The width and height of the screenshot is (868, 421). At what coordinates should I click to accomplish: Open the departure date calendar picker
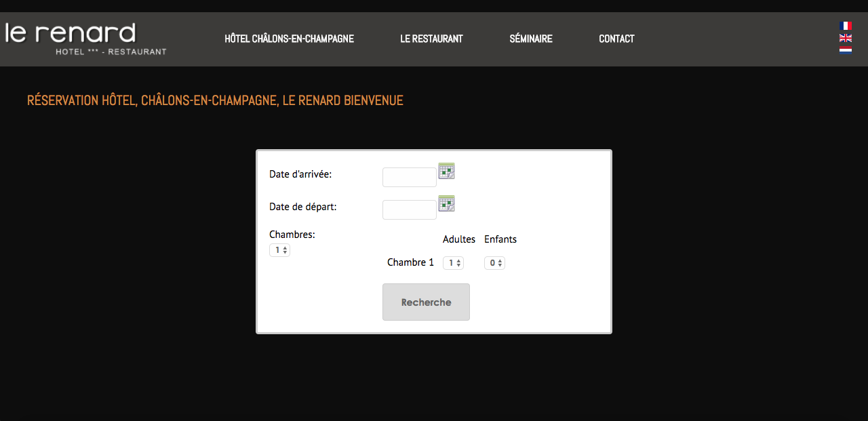446,203
